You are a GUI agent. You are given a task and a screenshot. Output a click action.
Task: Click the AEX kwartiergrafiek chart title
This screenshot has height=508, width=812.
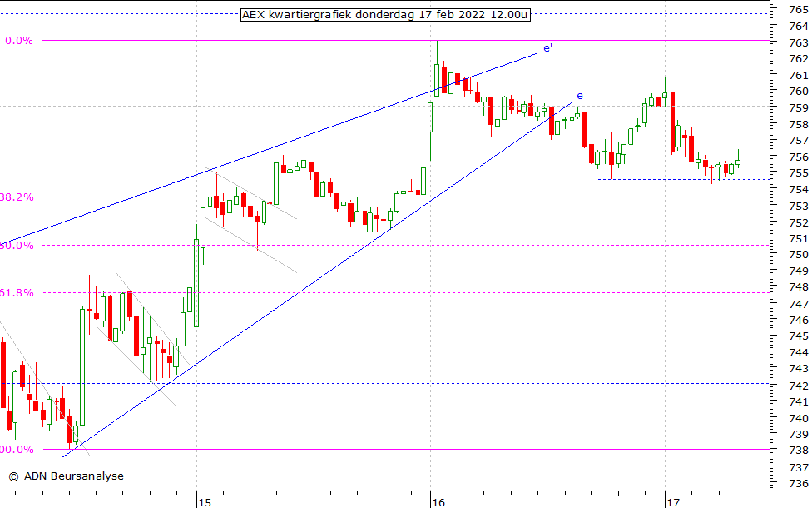click(385, 14)
